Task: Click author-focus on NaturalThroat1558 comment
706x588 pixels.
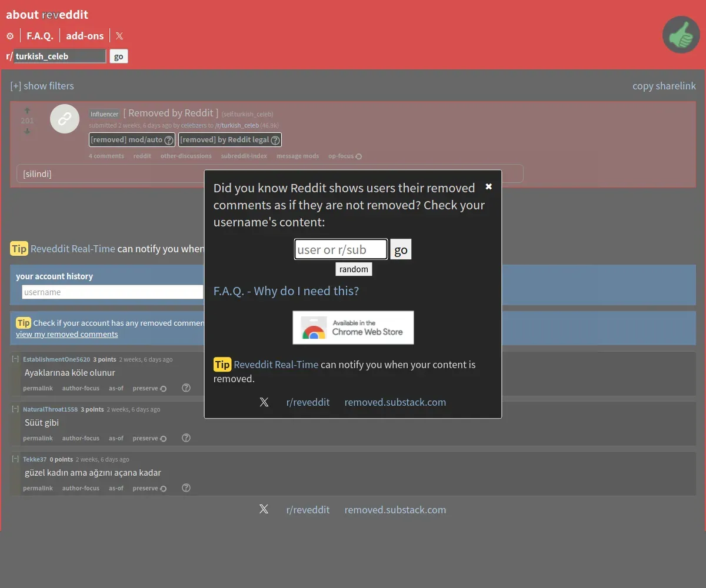Action: pos(81,438)
